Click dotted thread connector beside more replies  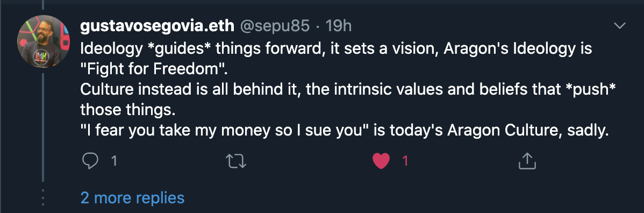(x=42, y=198)
